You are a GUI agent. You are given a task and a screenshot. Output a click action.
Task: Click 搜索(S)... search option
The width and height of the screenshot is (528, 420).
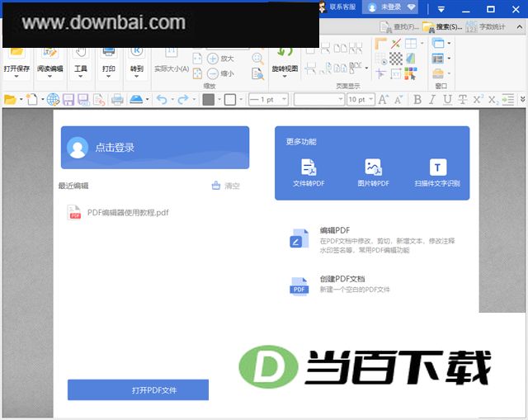pyautogui.click(x=442, y=27)
